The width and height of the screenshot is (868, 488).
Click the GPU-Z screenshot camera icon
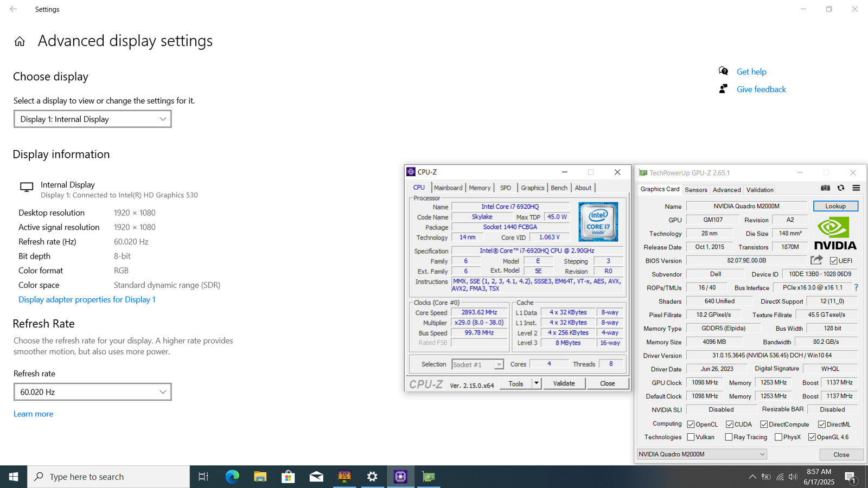[825, 188]
